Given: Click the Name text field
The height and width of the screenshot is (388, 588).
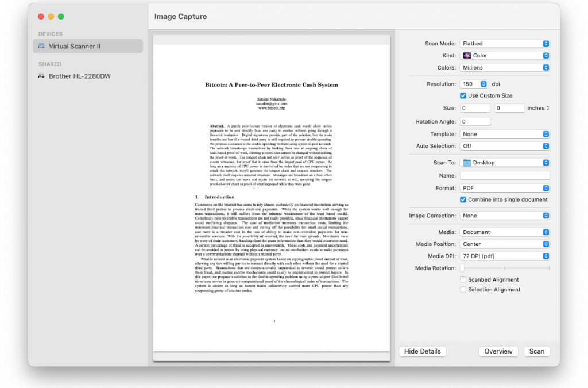Looking at the screenshot, I should coord(505,176).
